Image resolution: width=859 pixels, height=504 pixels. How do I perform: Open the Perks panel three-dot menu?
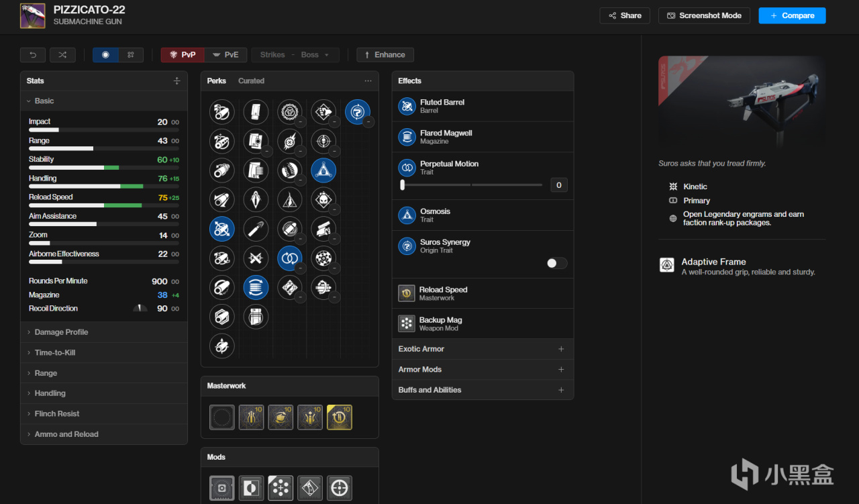pos(368,81)
